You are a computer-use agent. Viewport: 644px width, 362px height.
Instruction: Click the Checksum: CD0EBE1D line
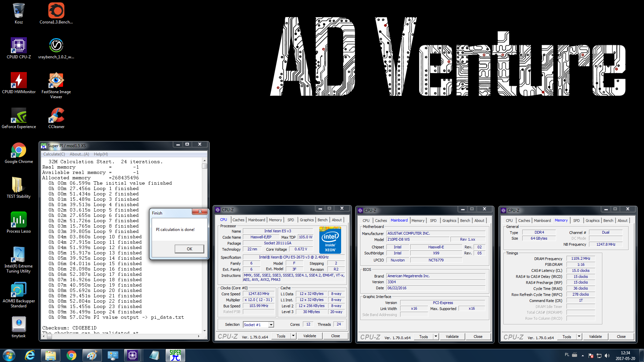point(69,328)
